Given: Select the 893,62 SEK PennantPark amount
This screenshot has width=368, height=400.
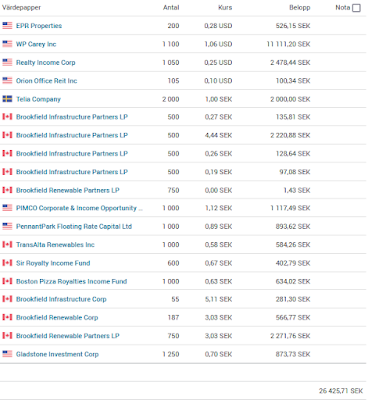Looking at the screenshot, I should 293,226.
